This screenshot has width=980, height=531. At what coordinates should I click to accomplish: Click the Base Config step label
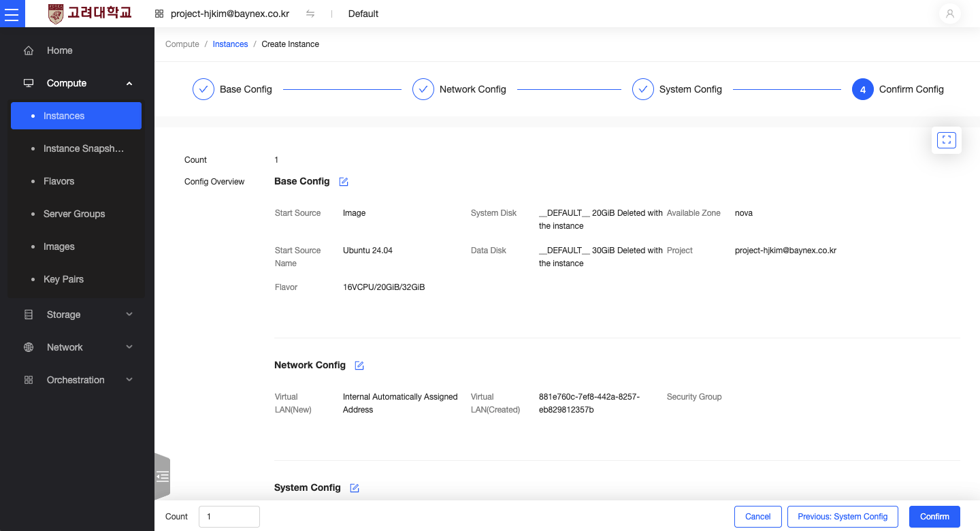pyautogui.click(x=246, y=89)
